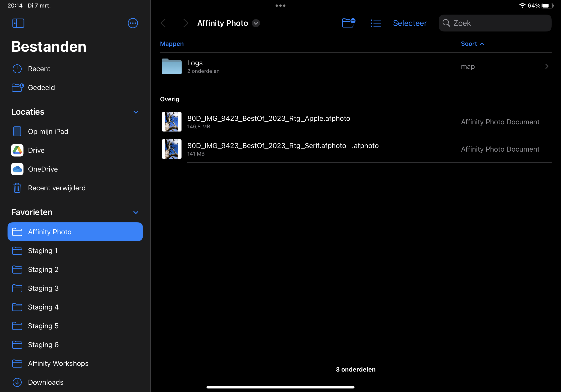Tap the 20:14 clock in status bar

[15, 5]
